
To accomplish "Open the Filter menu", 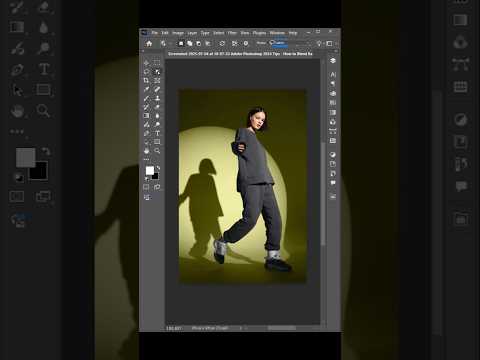I will [232, 33].
